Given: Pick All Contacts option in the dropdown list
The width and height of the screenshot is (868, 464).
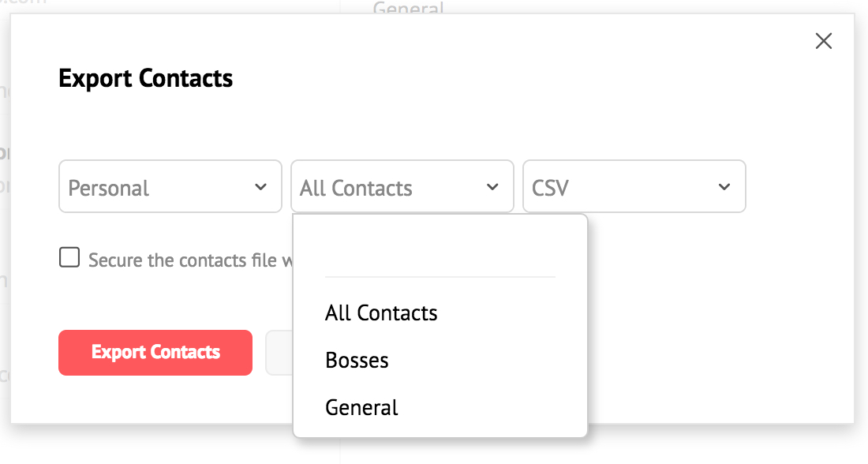Looking at the screenshot, I should 381,313.
